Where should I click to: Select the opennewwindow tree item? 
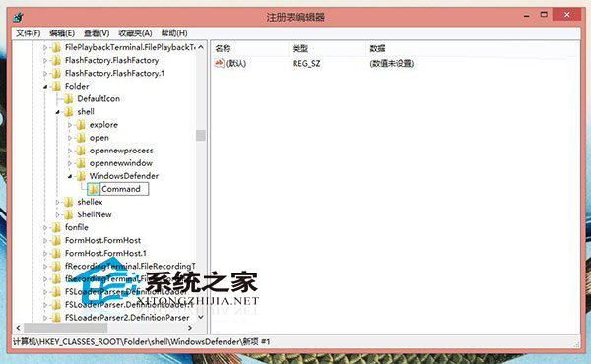click(121, 163)
